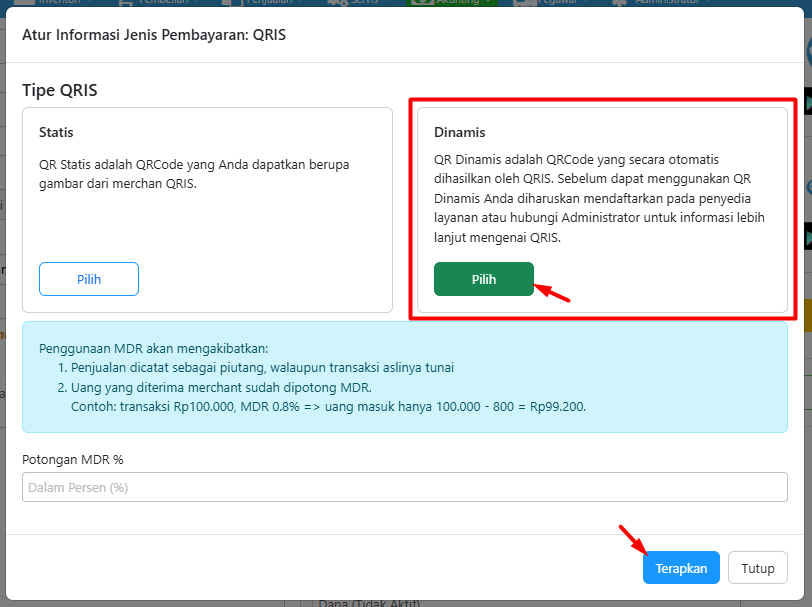812x607 pixels.
Task: Focus the Potongan MDR % input field
Action: (x=405, y=487)
